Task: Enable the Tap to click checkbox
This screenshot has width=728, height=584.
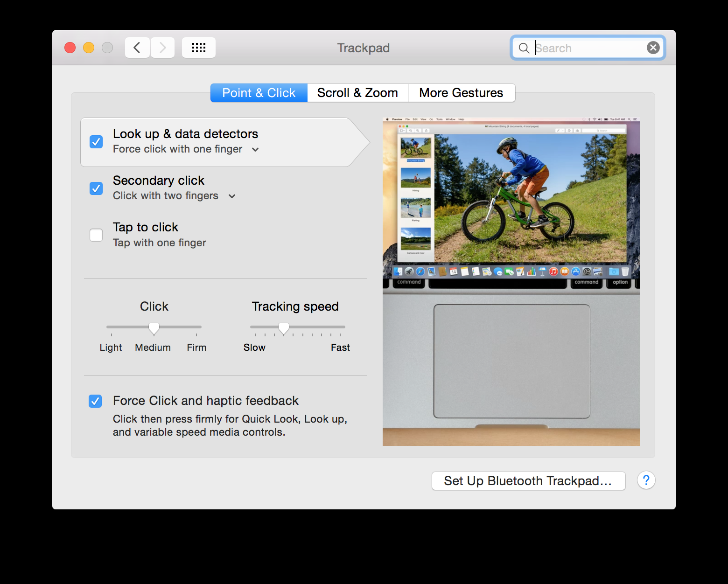Action: coord(96,235)
